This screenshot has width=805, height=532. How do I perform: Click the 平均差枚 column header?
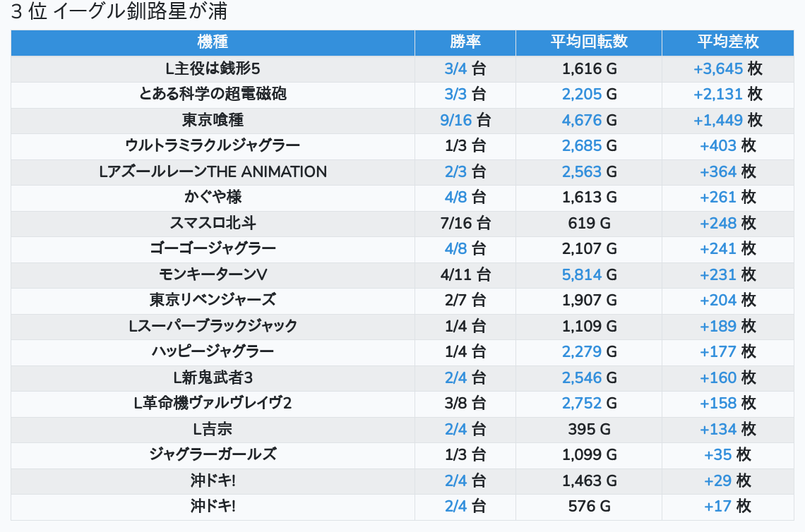[x=727, y=42]
